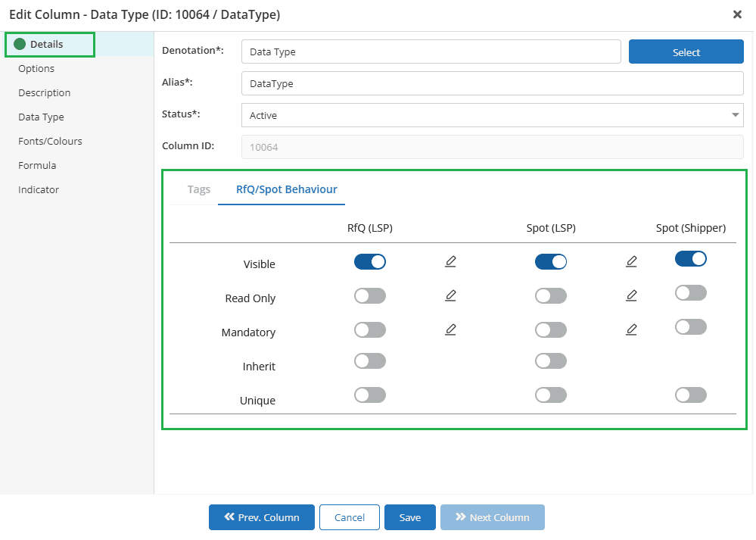This screenshot has height=540, width=756.
Task: Click the Mandatory row label
Action: pos(248,332)
